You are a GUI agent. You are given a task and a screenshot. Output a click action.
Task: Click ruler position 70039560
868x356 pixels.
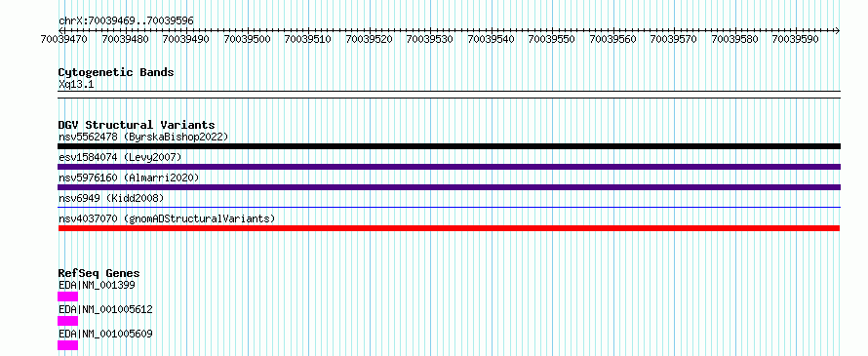pyautogui.click(x=612, y=40)
